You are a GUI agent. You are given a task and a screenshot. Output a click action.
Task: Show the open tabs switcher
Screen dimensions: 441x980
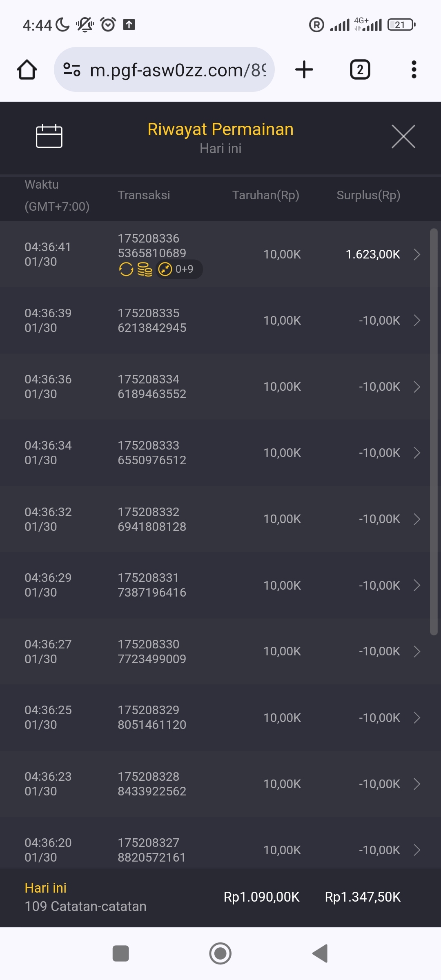point(360,69)
